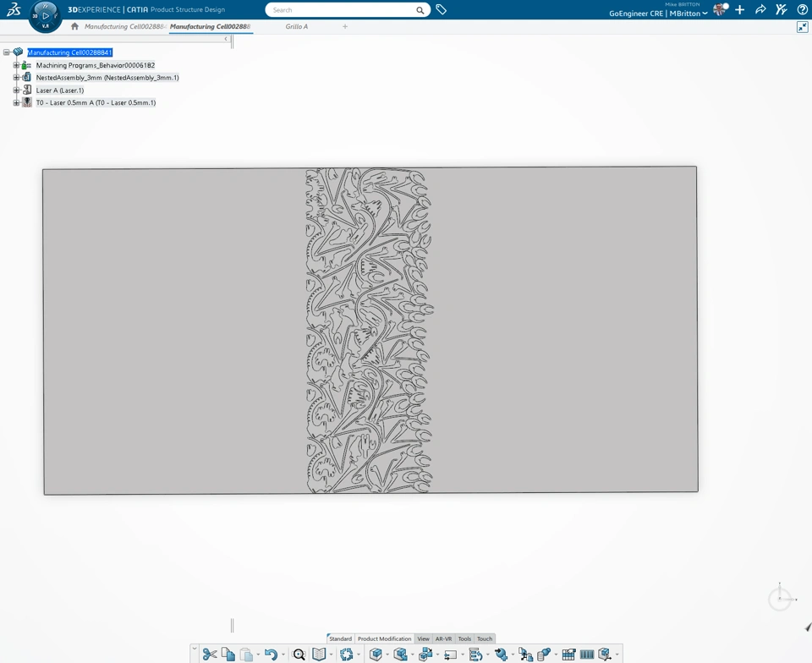The height and width of the screenshot is (663, 812).
Task: Click the blue sphere with plus icon
Action: (501, 655)
